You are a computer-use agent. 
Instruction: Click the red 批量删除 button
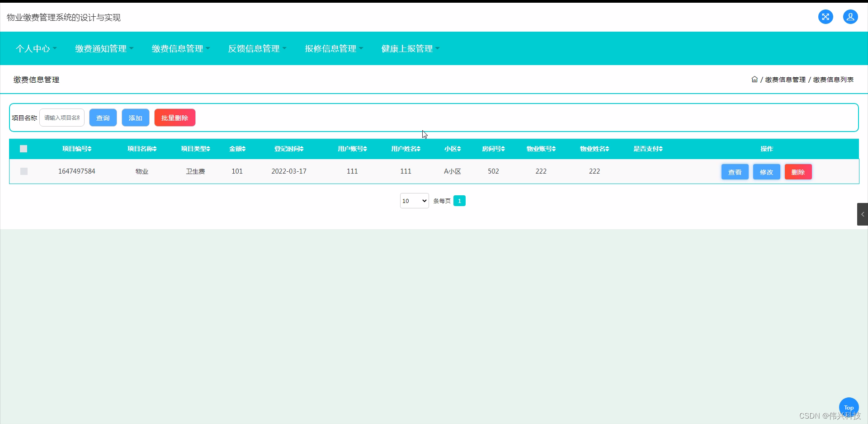(x=175, y=118)
